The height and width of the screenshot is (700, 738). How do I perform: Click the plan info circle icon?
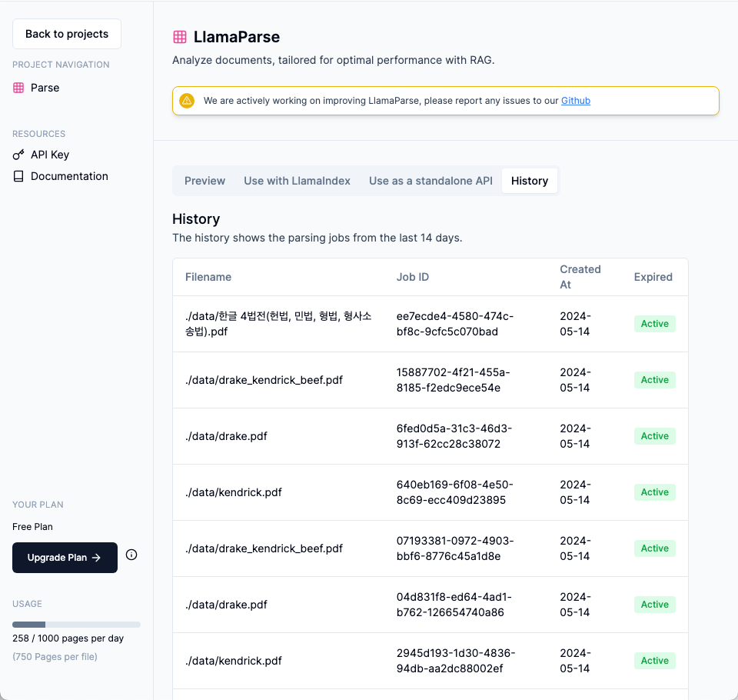[x=131, y=555]
